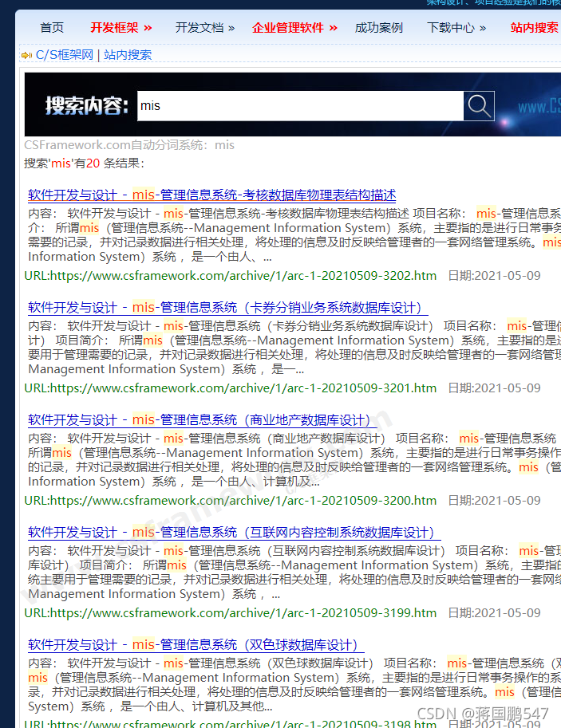Expand the 企业管理软件 menu
Viewport: 561px width, 728px height.
tap(294, 27)
